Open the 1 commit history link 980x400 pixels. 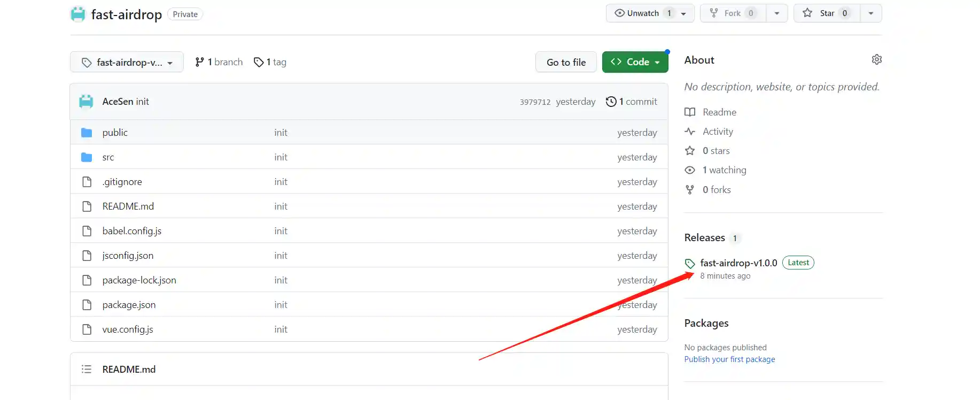tap(632, 102)
